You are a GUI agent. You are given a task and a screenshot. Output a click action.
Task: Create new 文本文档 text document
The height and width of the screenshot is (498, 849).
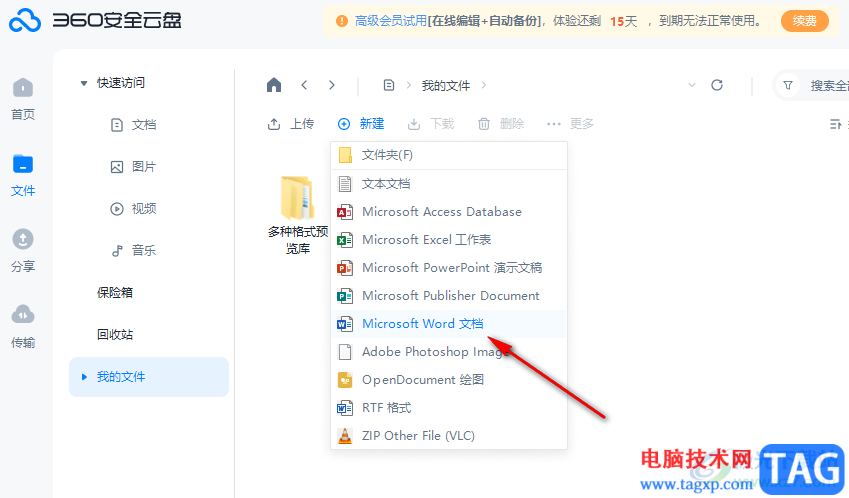click(x=449, y=184)
